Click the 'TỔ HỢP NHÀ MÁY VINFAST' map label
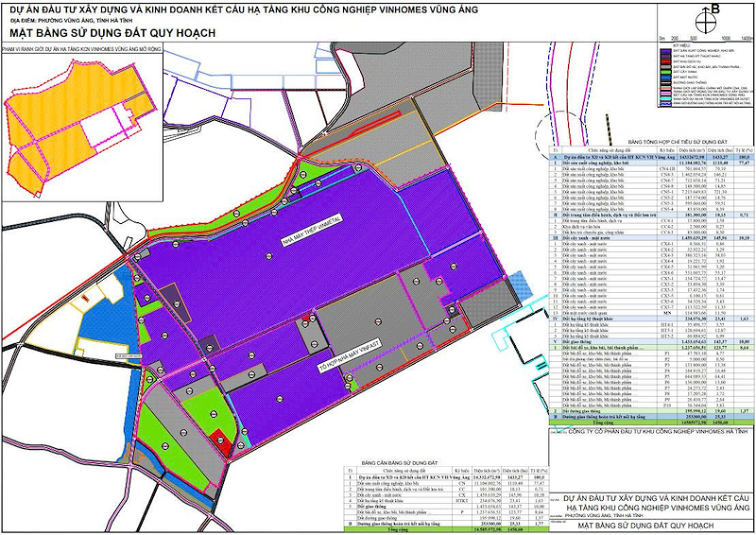The height and width of the screenshot is (535, 756). tap(350, 356)
